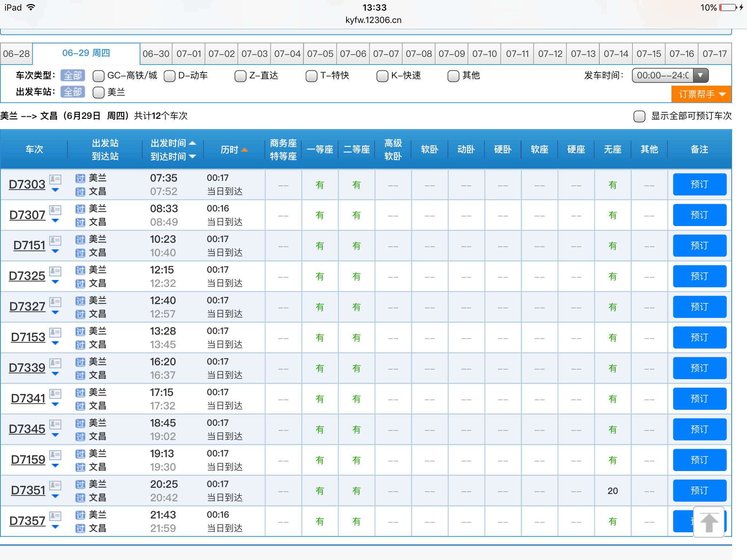Sort by 到达时间 column header
This screenshot has height=560, width=747.
pyautogui.click(x=173, y=157)
